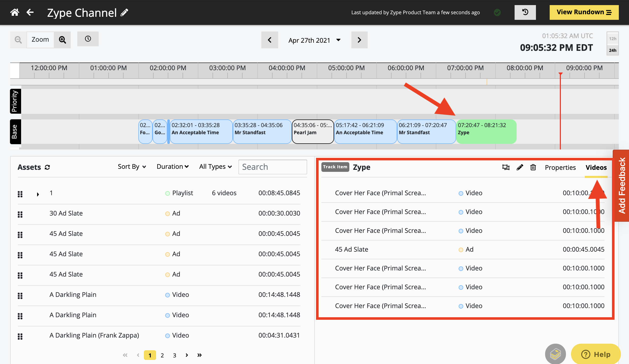Click the Priority track label
This screenshot has width=629, height=364.
click(15, 101)
